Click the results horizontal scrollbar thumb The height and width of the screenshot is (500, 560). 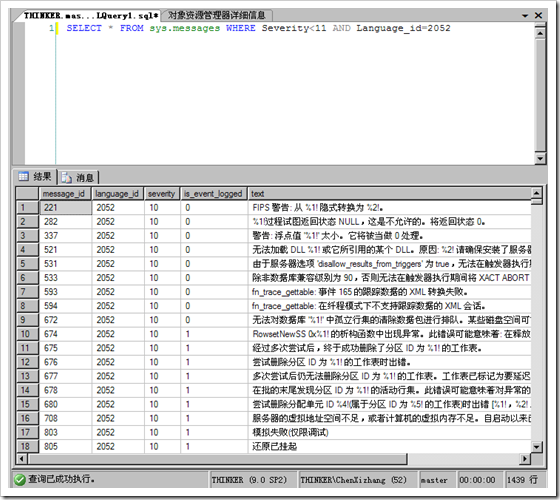(x=217, y=459)
